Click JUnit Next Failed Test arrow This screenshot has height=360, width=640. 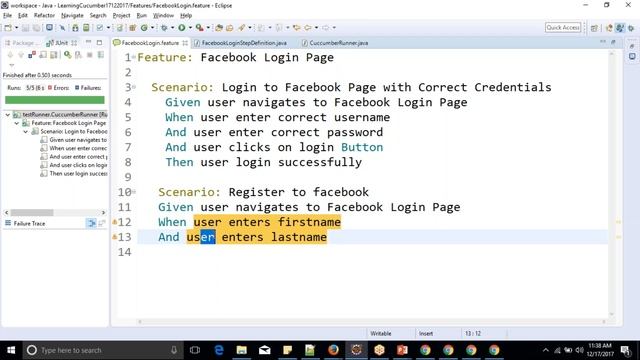pyautogui.click(x=10, y=55)
